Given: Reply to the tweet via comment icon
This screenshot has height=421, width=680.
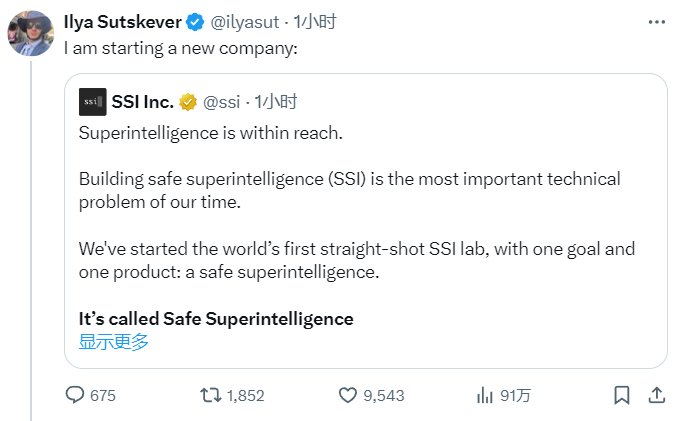Looking at the screenshot, I should 76,395.
